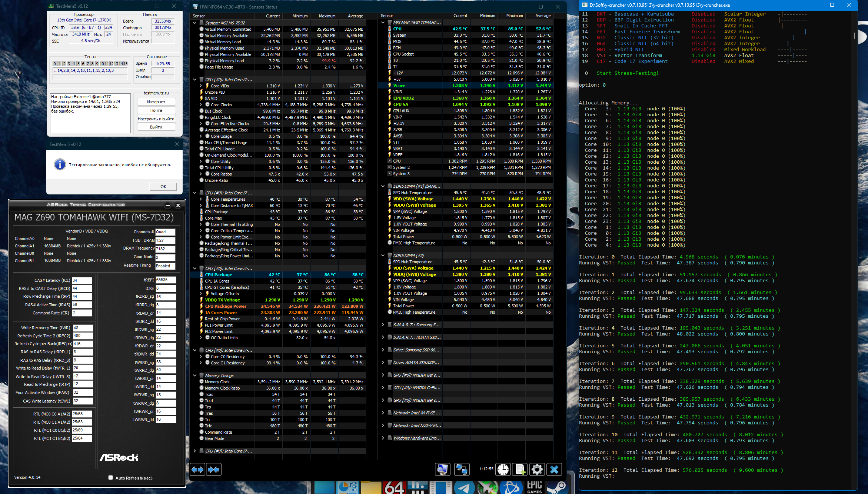Click the collapse columns arrows button in HWiNFO

click(x=213, y=470)
